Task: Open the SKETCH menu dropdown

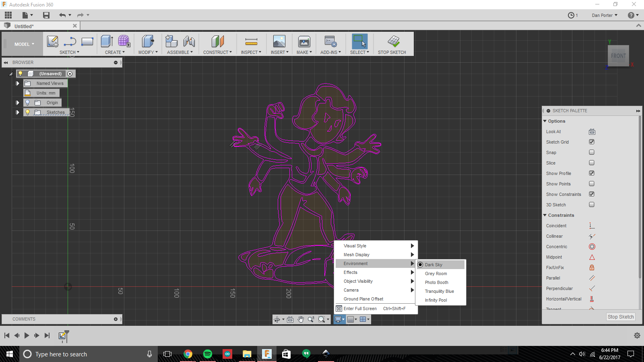Action: coord(69,52)
